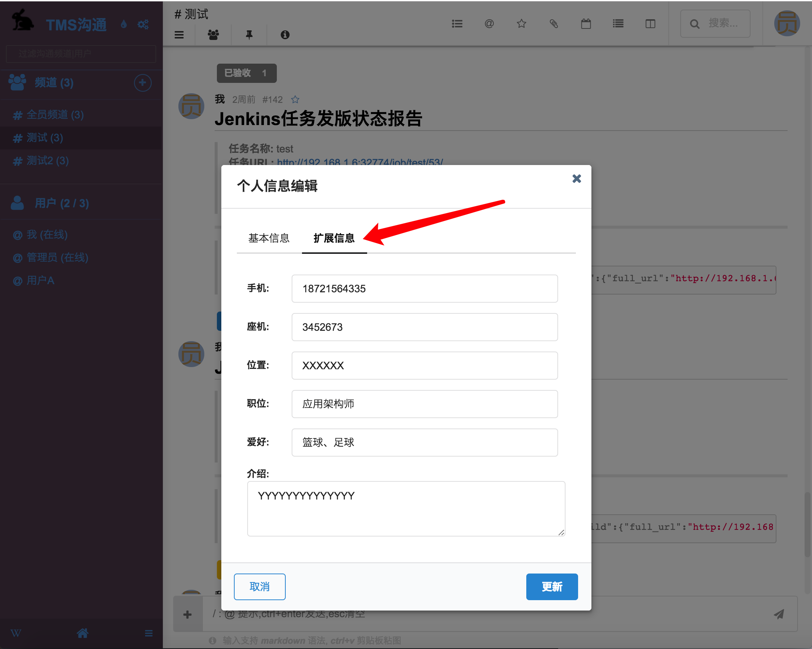Screen dimensions: 812x649
Task: Click the water drop theme icon in sidebar header
Action: [124, 24]
